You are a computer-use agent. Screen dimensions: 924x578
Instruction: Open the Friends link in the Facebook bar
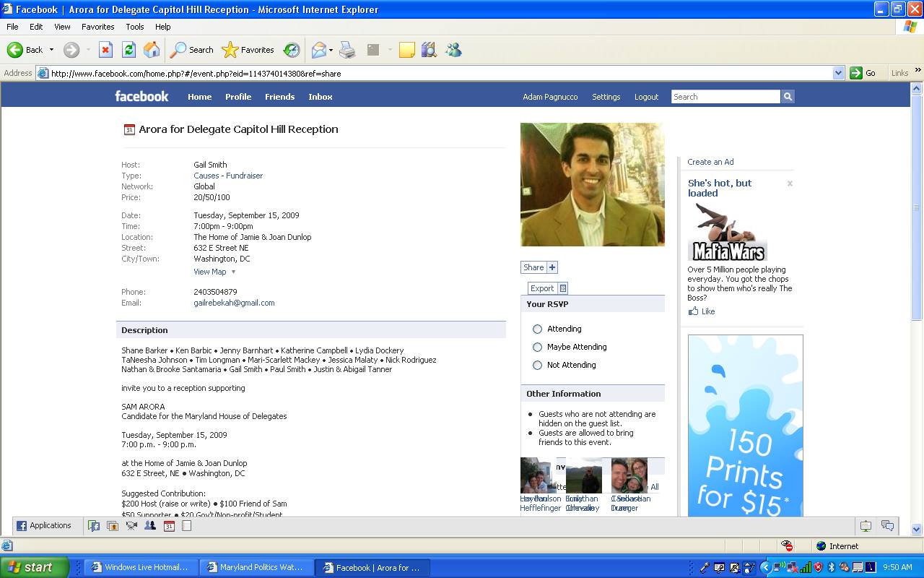pyautogui.click(x=279, y=97)
